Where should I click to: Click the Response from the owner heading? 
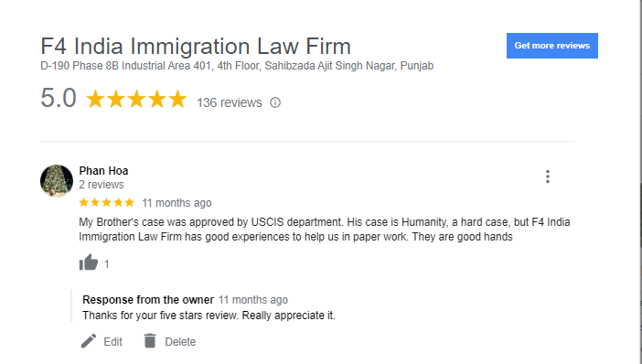148,300
